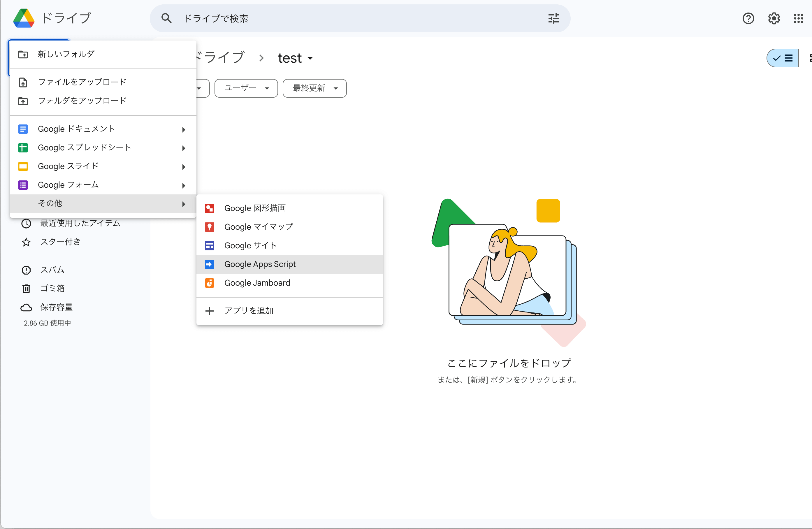This screenshot has height=529, width=812.
Task: Click 新しいフォルダ menu option
Action: pos(66,54)
